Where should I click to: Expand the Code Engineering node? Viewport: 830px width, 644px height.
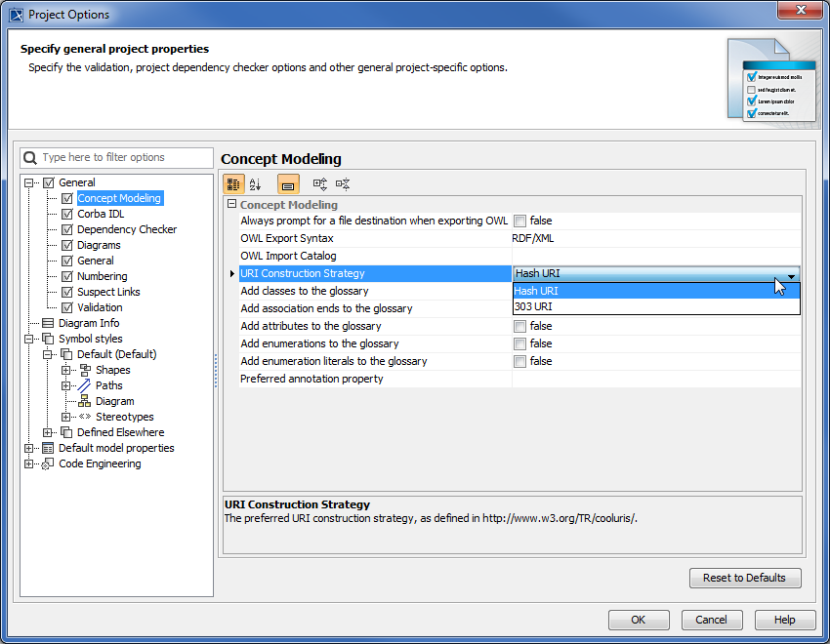(x=29, y=463)
